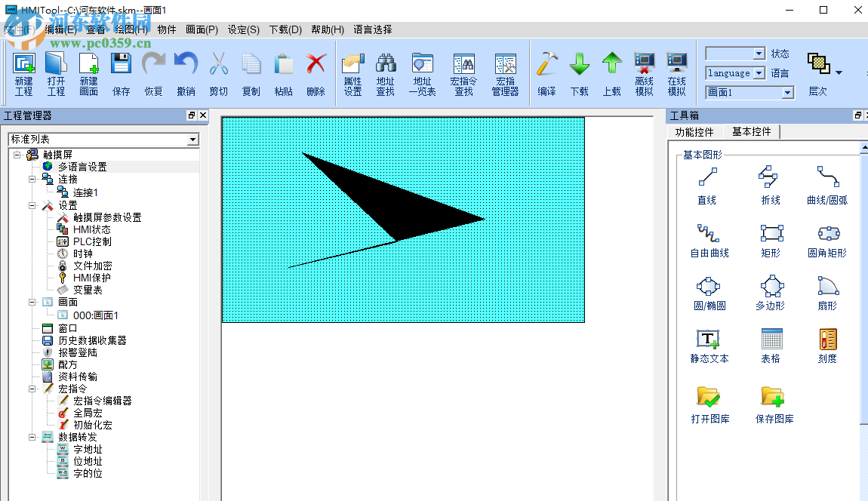The width and height of the screenshot is (868, 501).
Task: Insert 静态文本 static text
Action: click(709, 346)
